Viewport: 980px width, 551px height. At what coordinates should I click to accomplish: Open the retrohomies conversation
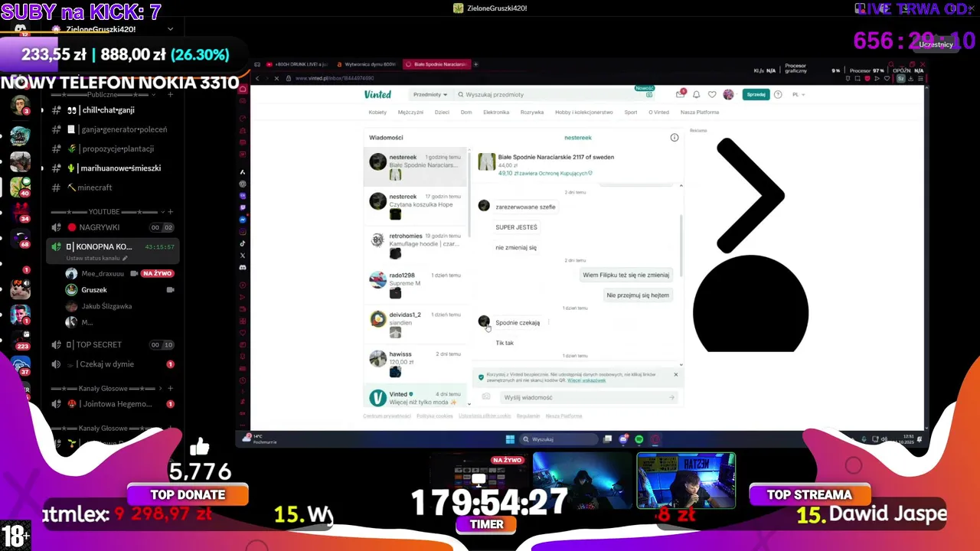415,245
